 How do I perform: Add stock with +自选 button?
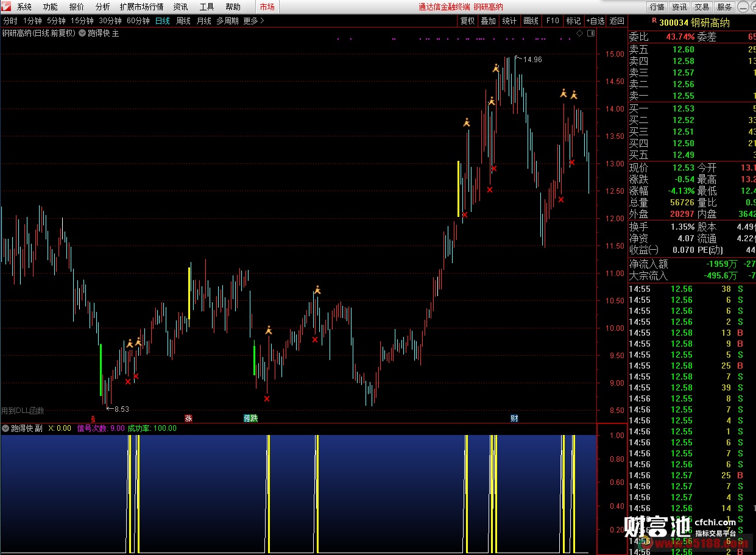(595, 21)
